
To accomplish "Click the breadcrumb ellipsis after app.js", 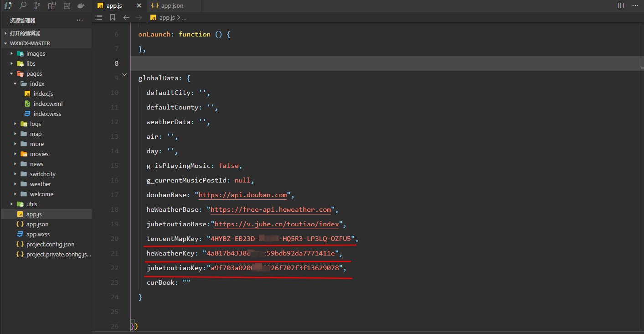I will (x=184, y=17).
